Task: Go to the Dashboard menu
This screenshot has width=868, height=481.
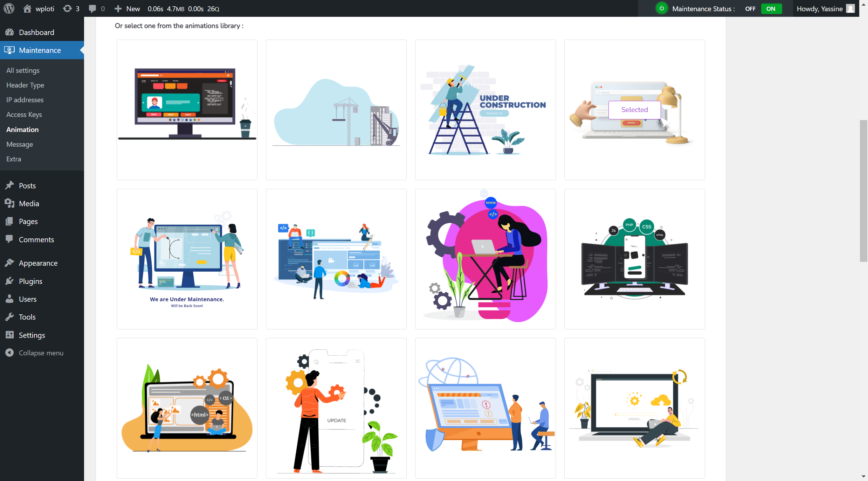Action: point(36,32)
